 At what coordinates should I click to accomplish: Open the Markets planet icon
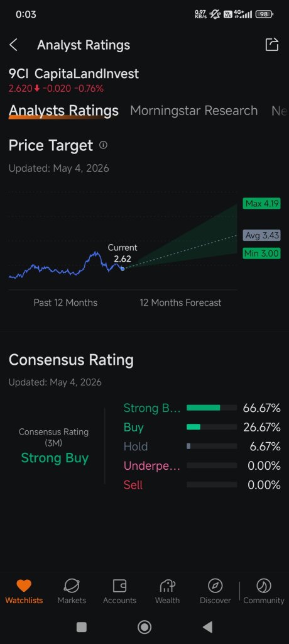point(72,586)
